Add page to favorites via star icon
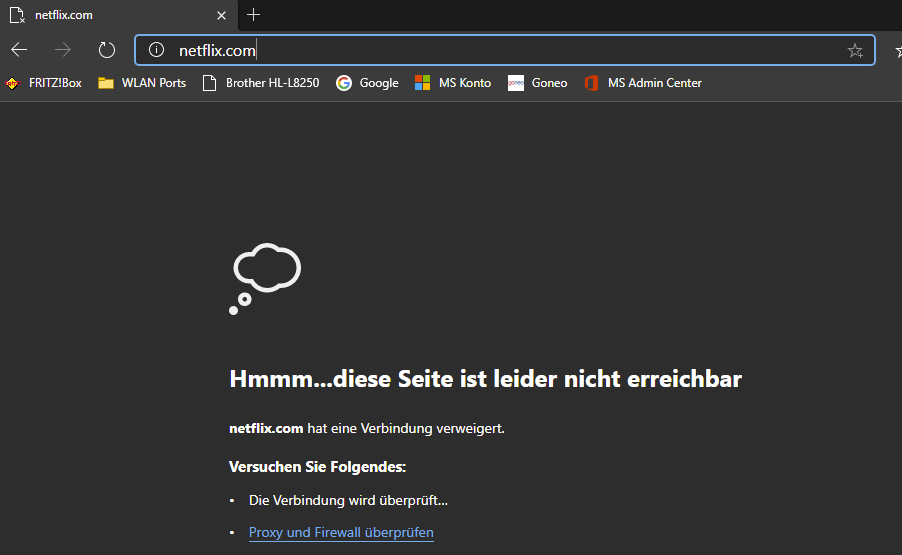 point(855,51)
